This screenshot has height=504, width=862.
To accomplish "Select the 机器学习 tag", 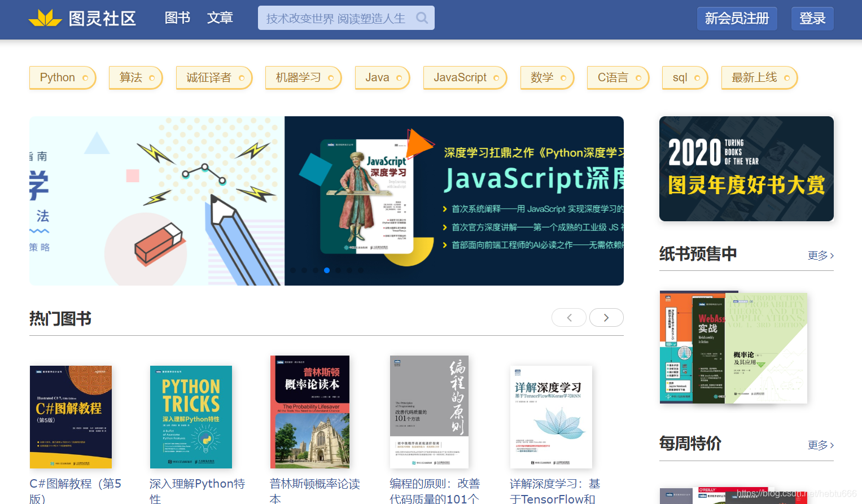I will coord(304,78).
